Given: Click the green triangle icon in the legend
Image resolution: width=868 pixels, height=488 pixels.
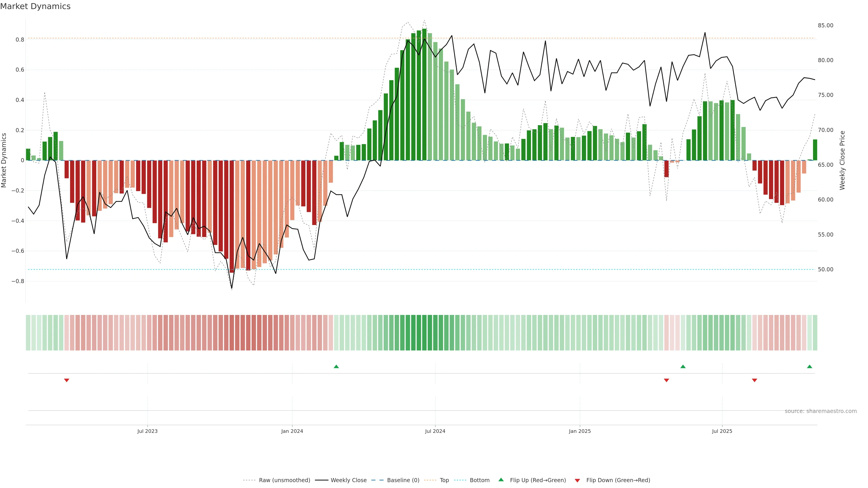Looking at the screenshot, I should point(501,480).
